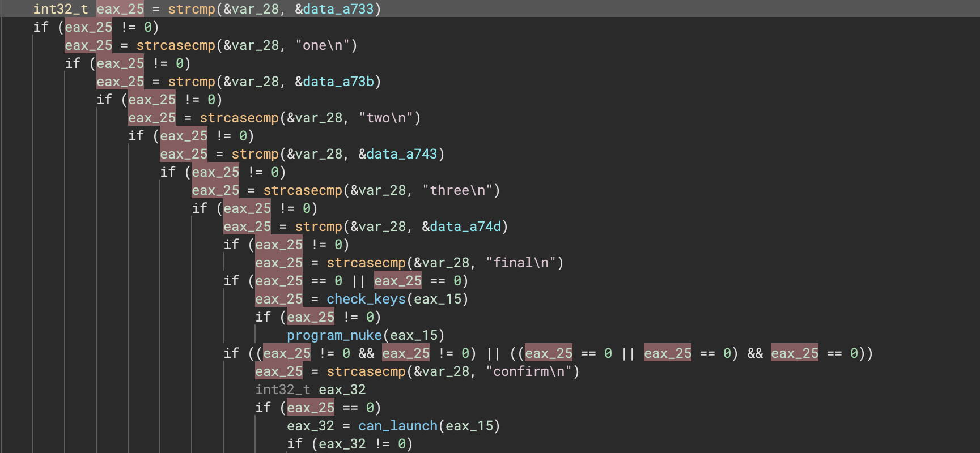
Task: Select eax_25 in its int32_t declaration line
Action: (x=120, y=9)
